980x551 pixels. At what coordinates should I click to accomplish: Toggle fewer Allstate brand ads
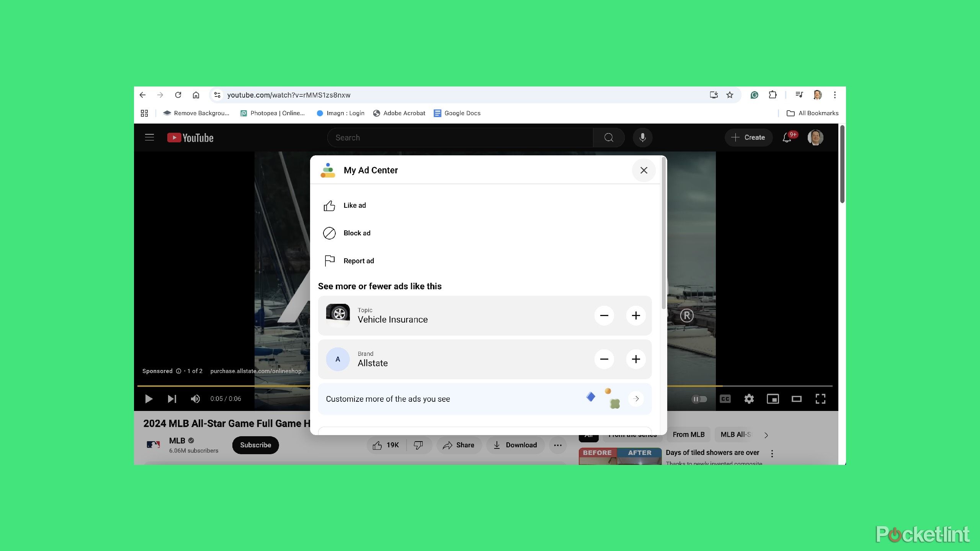click(x=603, y=359)
